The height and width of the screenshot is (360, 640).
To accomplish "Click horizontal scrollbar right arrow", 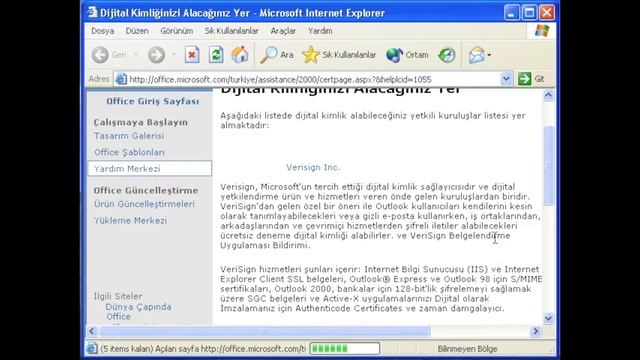I will point(536,331).
